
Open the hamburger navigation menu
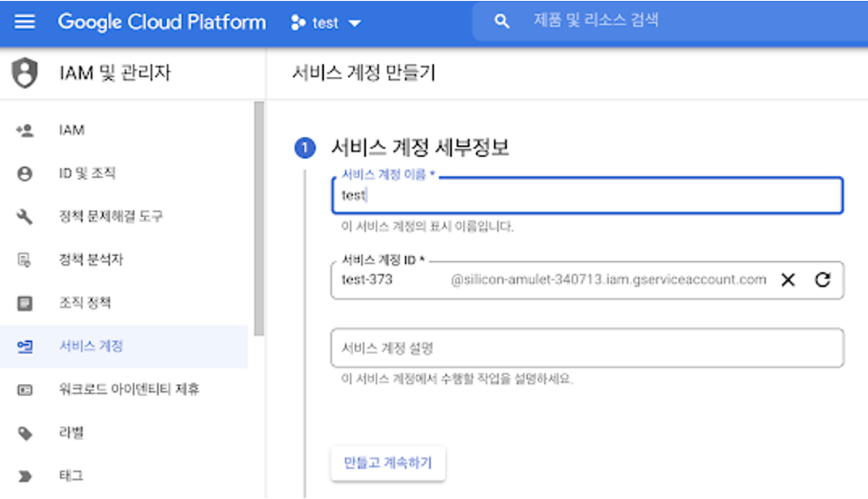24,22
